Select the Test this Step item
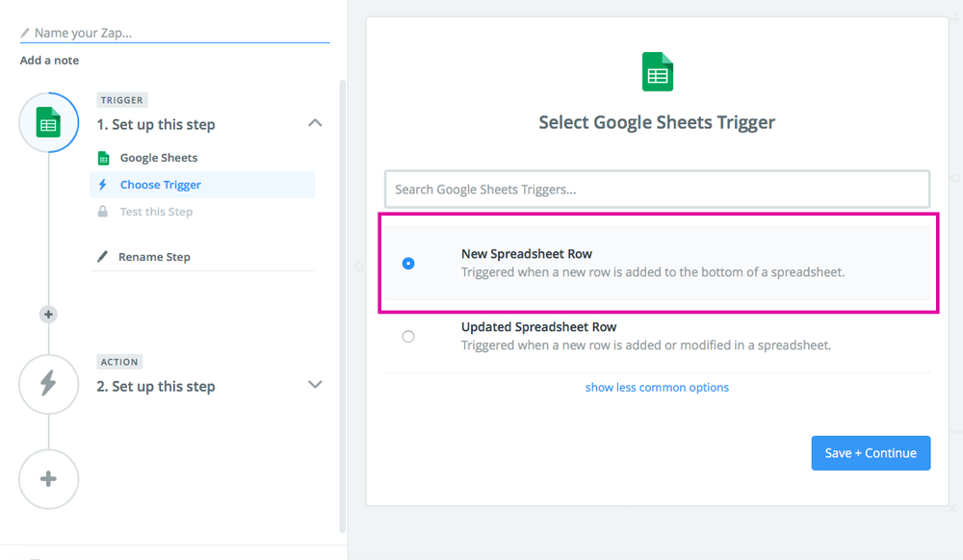 157,211
